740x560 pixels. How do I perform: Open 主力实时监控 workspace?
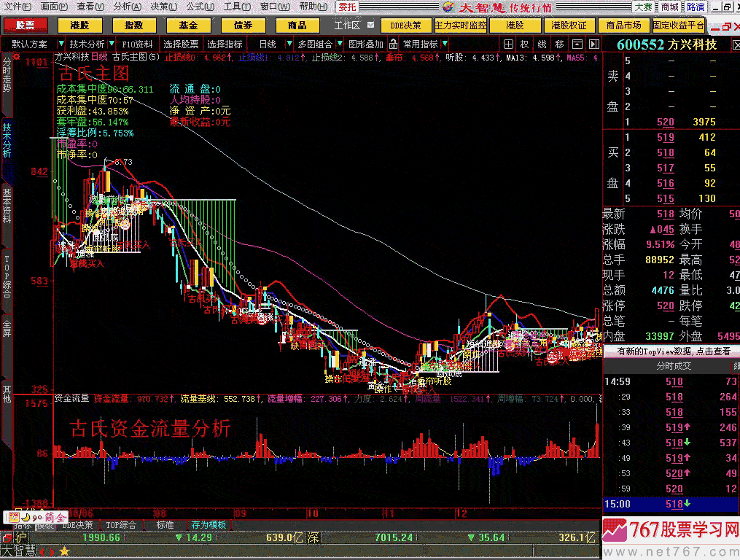460,25
